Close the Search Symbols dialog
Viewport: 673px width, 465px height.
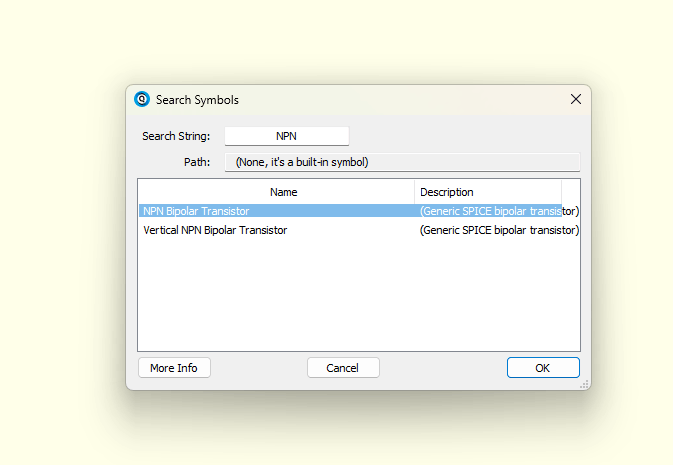point(576,99)
